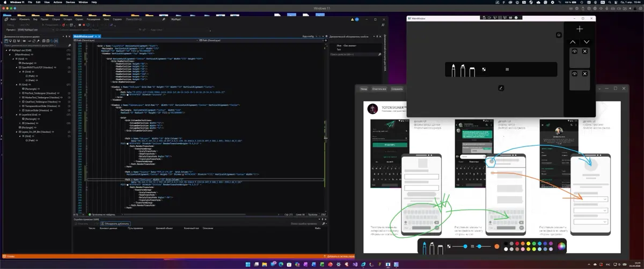644x269 pixels.
Task: Click the Очистить все button
Action: click(x=380, y=89)
